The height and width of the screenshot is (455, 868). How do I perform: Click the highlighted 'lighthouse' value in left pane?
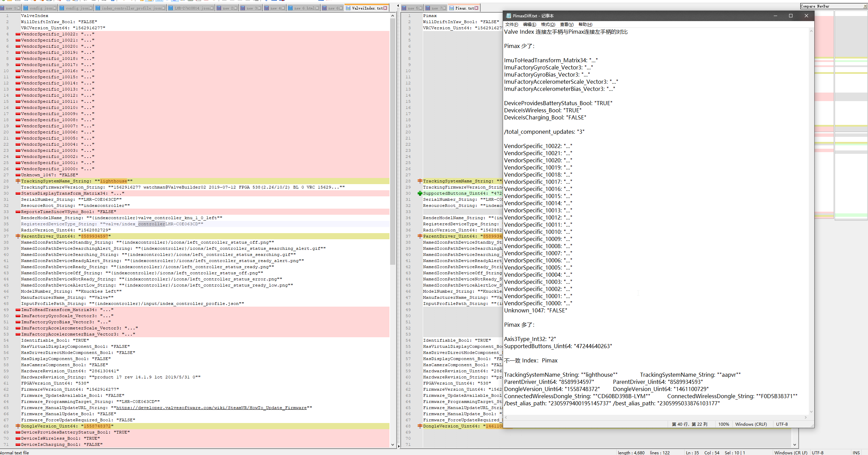click(113, 181)
